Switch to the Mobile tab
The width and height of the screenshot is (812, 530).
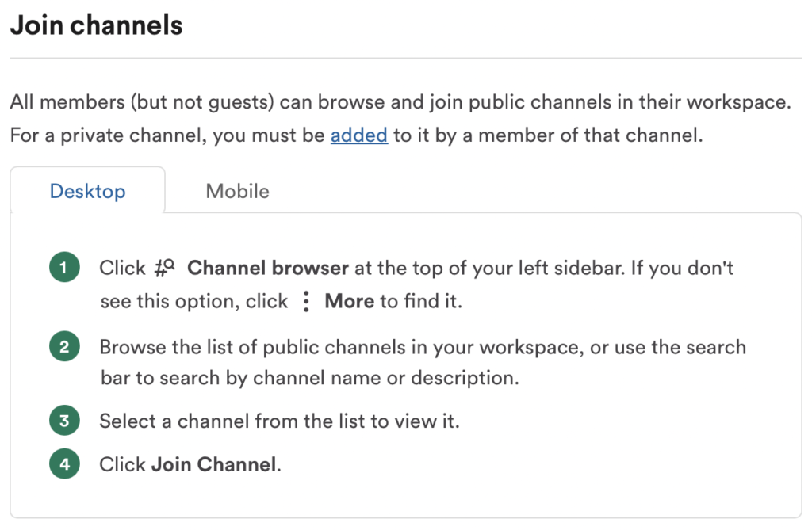236,190
